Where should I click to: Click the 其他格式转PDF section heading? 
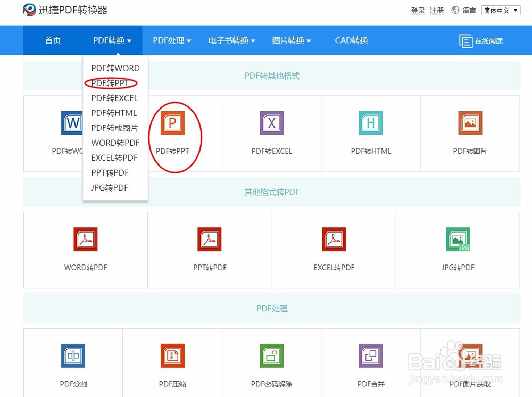[x=272, y=192]
